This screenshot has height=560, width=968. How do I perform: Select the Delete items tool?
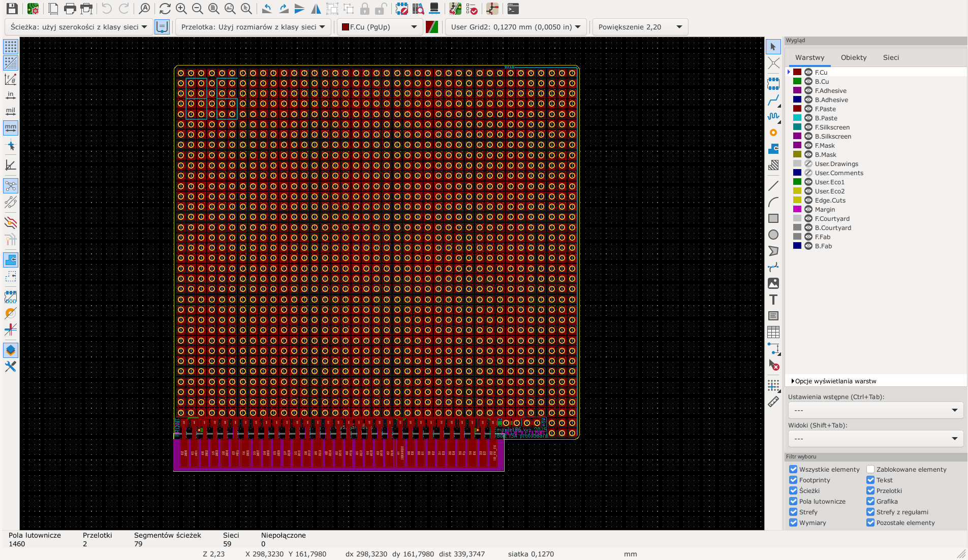[x=773, y=365]
